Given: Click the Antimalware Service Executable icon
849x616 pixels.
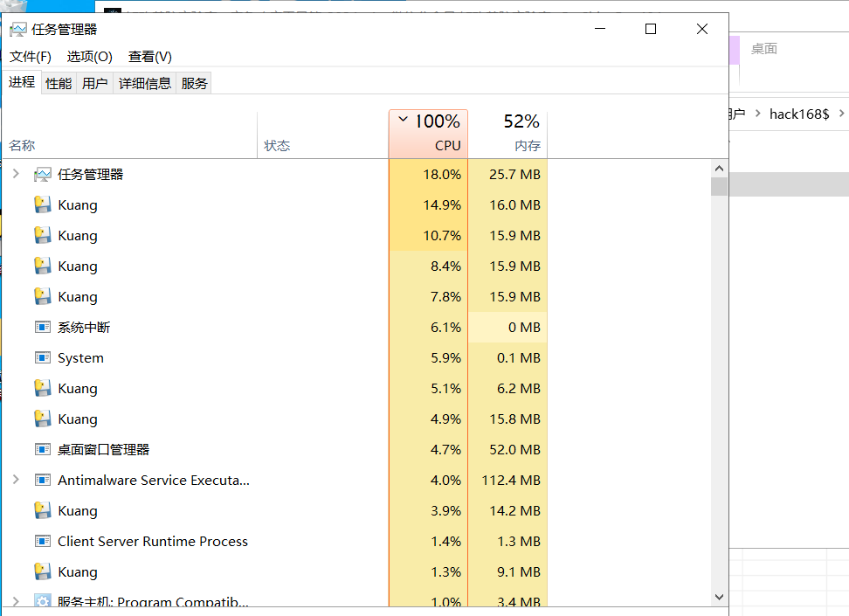Looking at the screenshot, I should tap(43, 480).
